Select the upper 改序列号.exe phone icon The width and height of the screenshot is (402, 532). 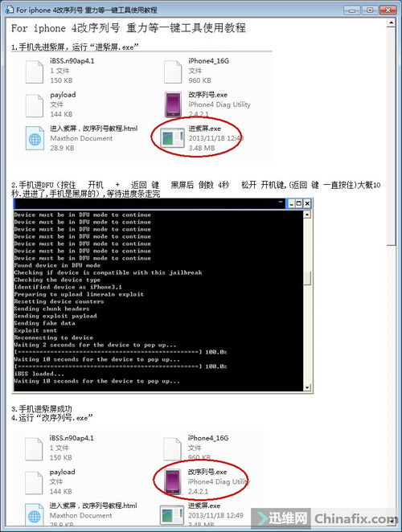point(173,104)
